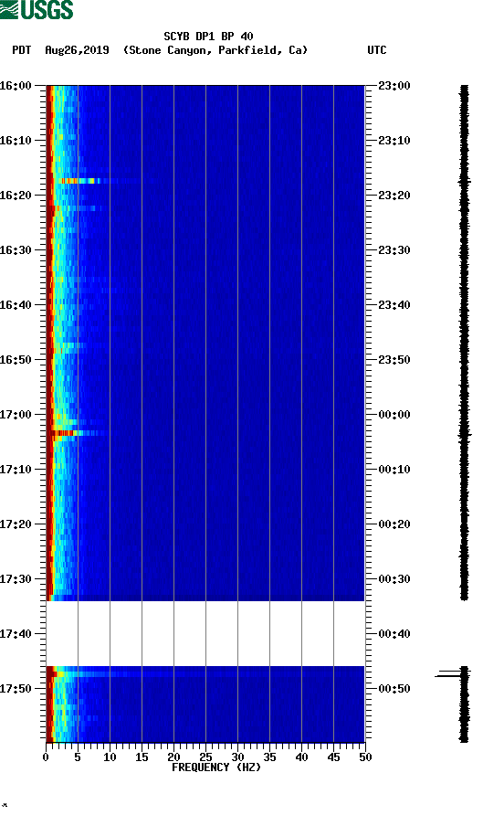
Task: Click the Stone Canyon, Parkfield, Ca label
Action: [215, 50]
